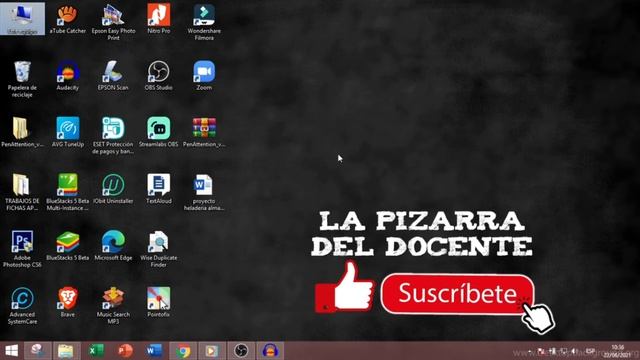This screenshot has height=360, width=640.
Task: Open PowerPoint from the taskbar
Action: 125,351
